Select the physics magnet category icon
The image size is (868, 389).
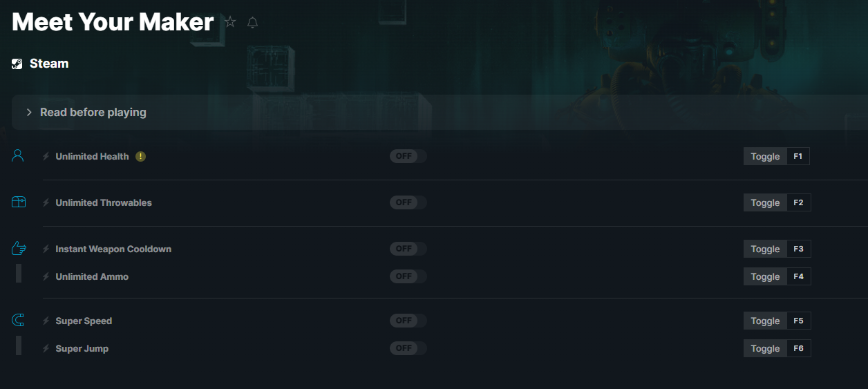click(x=18, y=320)
